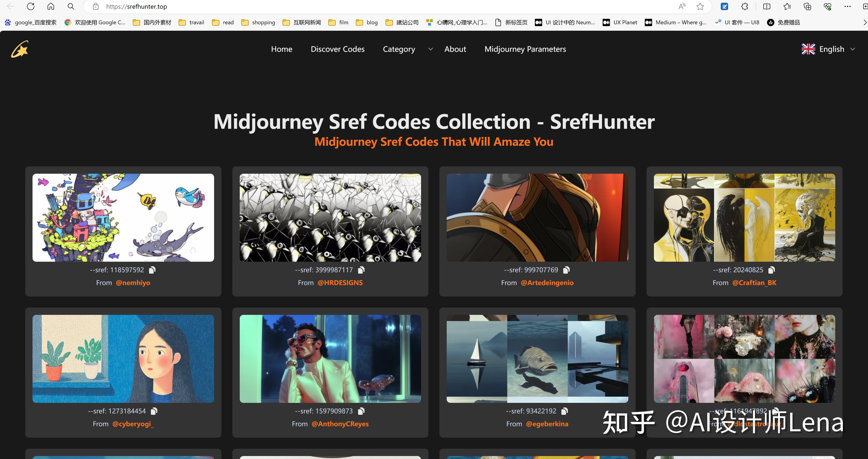Copy sref code 20240825

pos(771,270)
